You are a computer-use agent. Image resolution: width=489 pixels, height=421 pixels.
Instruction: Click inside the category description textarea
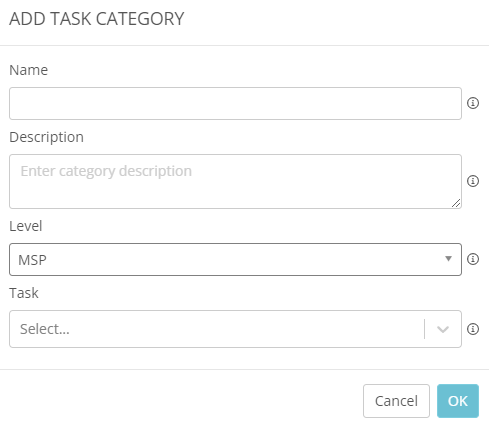(235, 181)
